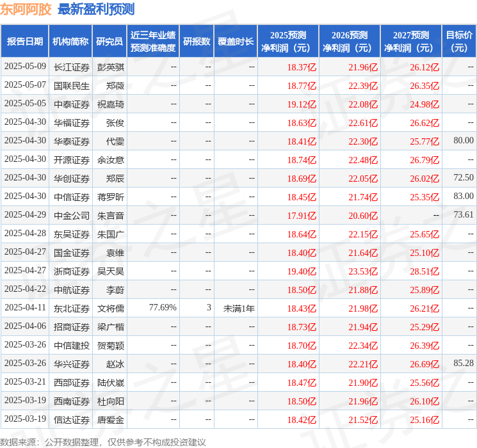The image size is (477, 448).
Task: Click the 85.28 target price
Action: [464, 363]
